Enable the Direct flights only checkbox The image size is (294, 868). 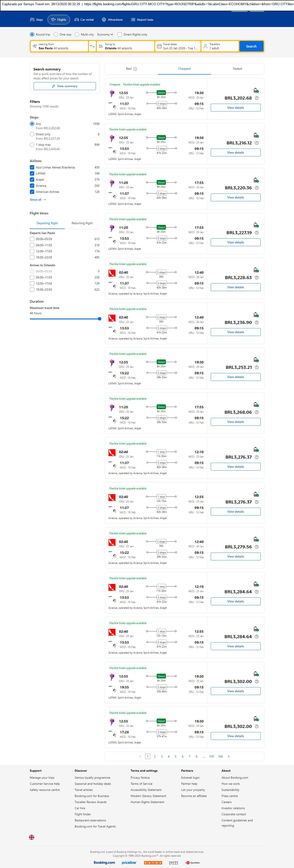(x=120, y=34)
